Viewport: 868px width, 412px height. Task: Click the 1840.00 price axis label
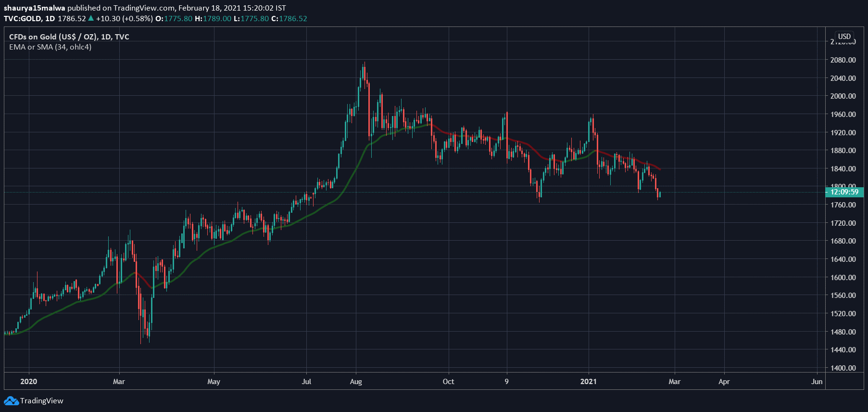point(843,169)
